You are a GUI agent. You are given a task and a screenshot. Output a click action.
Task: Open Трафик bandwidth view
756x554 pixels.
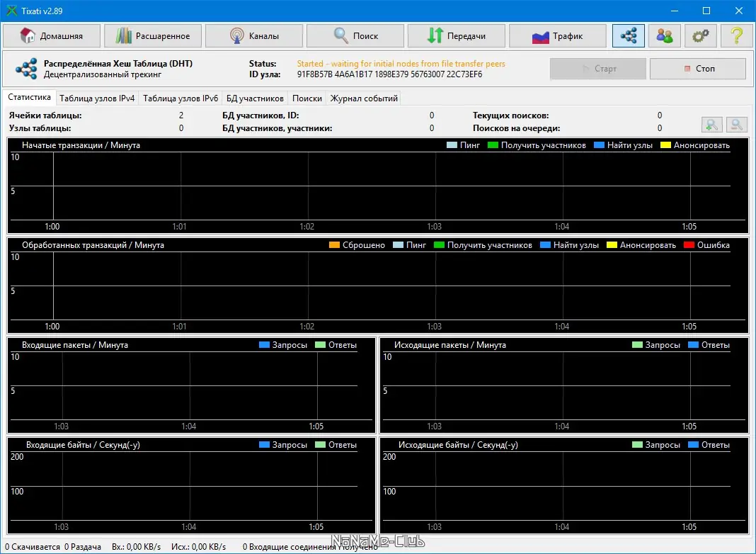(x=558, y=35)
